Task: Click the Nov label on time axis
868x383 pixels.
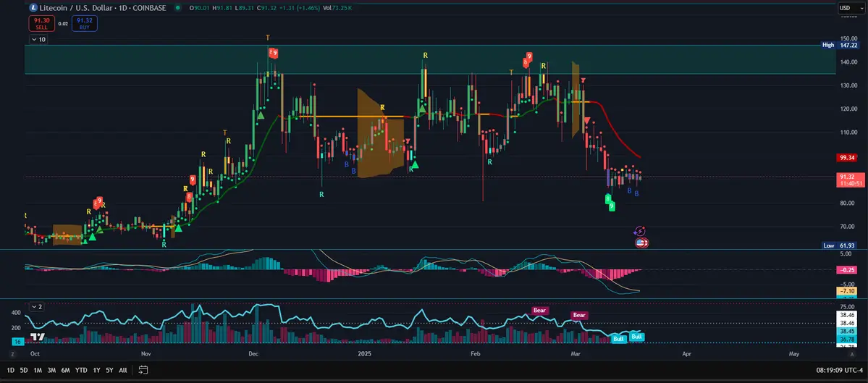Action: click(146, 353)
